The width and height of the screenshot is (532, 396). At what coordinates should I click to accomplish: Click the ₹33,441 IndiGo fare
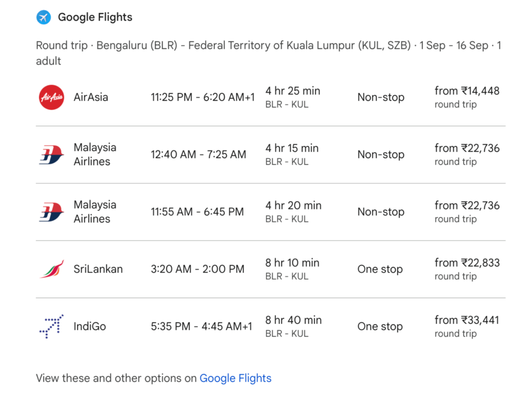coord(466,320)
